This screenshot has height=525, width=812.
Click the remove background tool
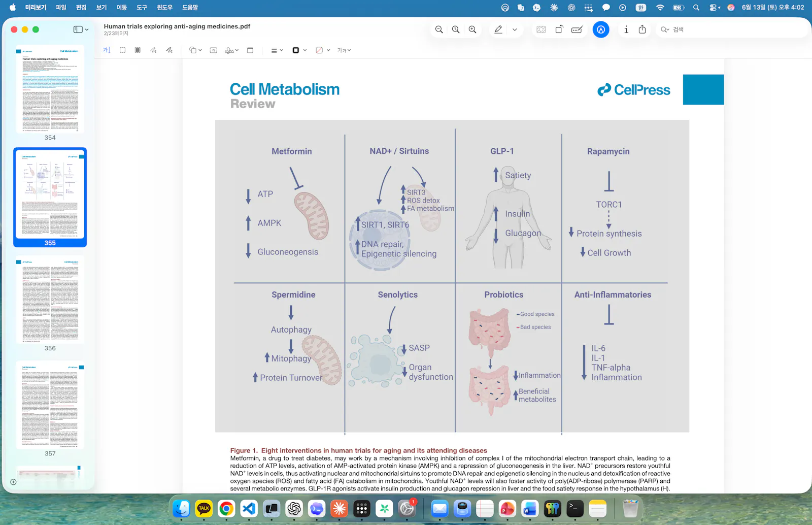tap(542, 29)
